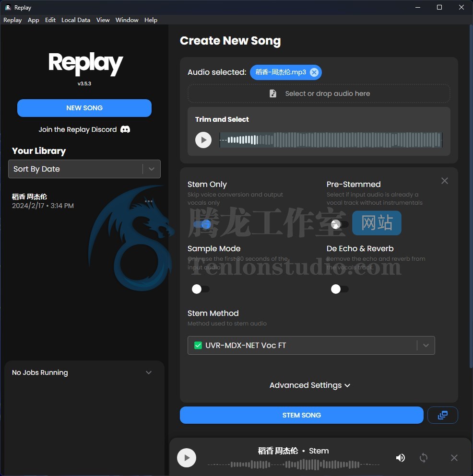Image resolution: width=473 pixels, height=476 pixels.
Task: Open the Window menu
Action: pos(127,20)
